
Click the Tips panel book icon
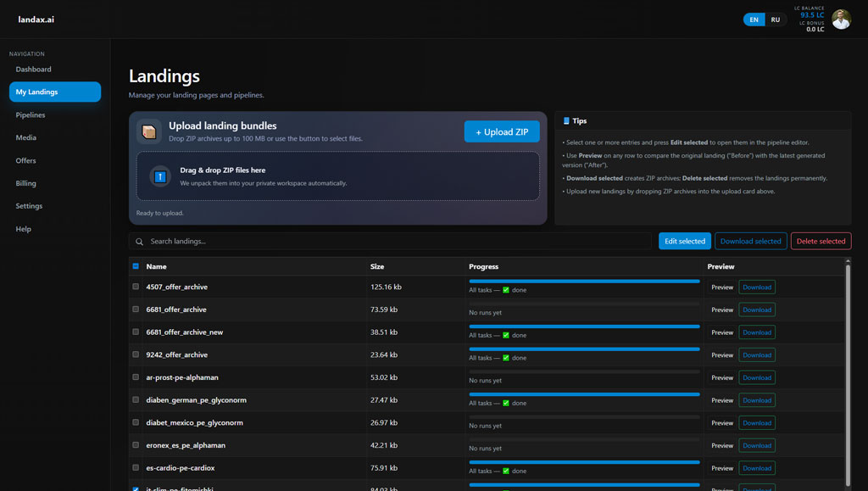click(566, 121)
